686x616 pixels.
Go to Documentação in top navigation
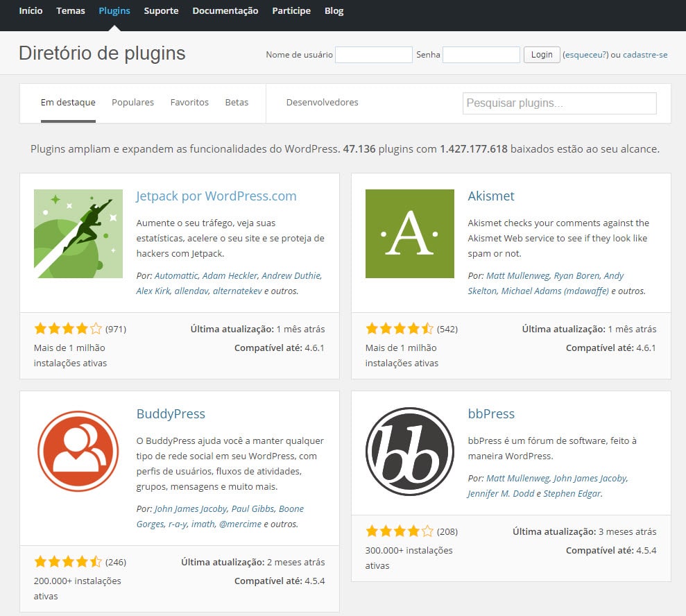(x=225, y=11)
